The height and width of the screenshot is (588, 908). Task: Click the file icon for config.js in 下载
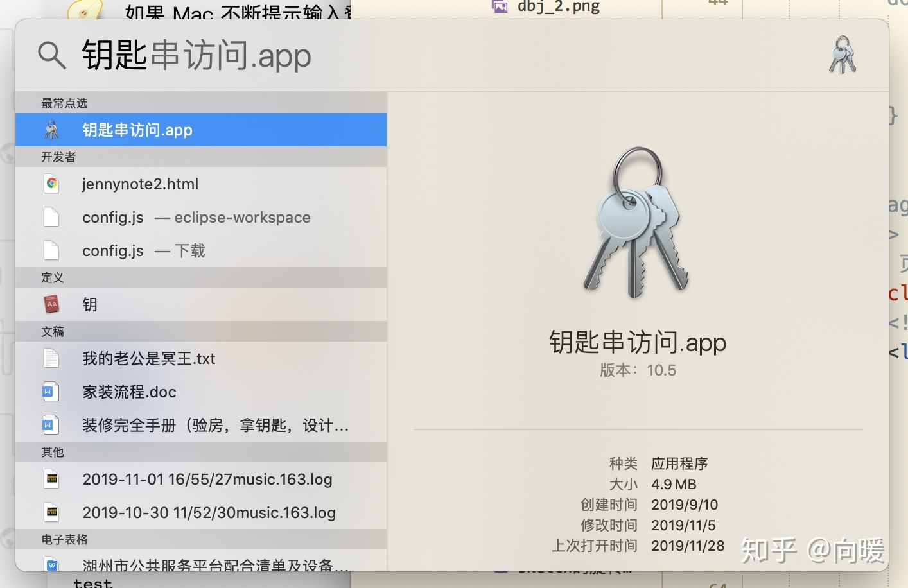click(x=51, y=251)
